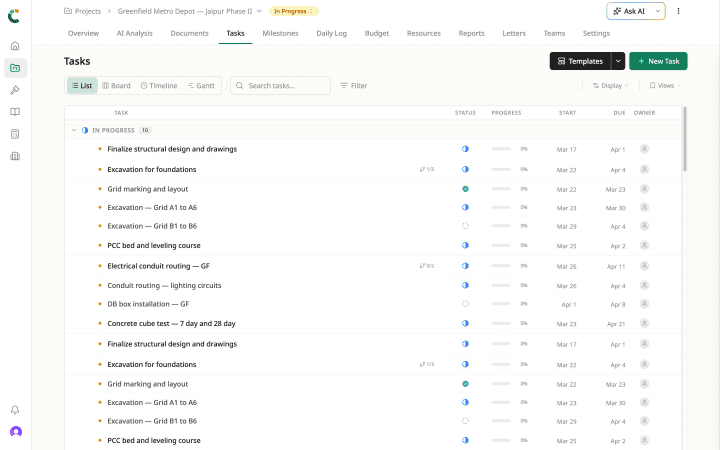Switch to the Documents tab
The width and height of the screenshot is (720, 450).
[x=189, y=33]
